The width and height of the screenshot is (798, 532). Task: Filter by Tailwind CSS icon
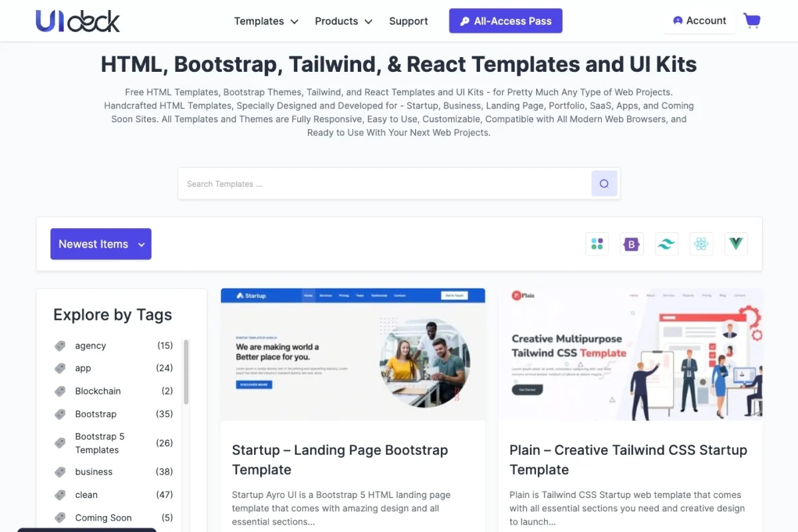666,244
